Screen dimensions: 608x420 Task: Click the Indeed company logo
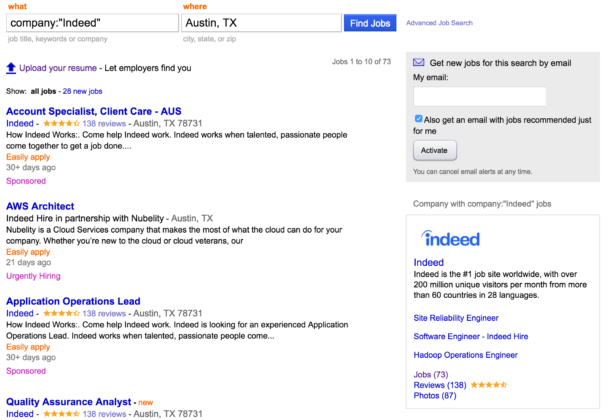tap(451, 239)
